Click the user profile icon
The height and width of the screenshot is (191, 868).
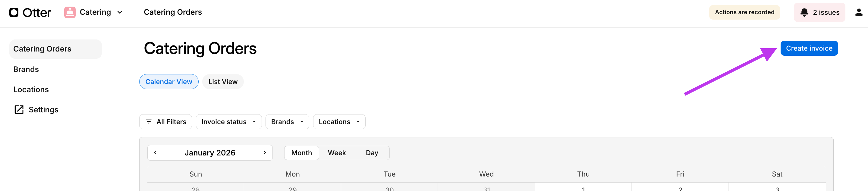point(858,12)
